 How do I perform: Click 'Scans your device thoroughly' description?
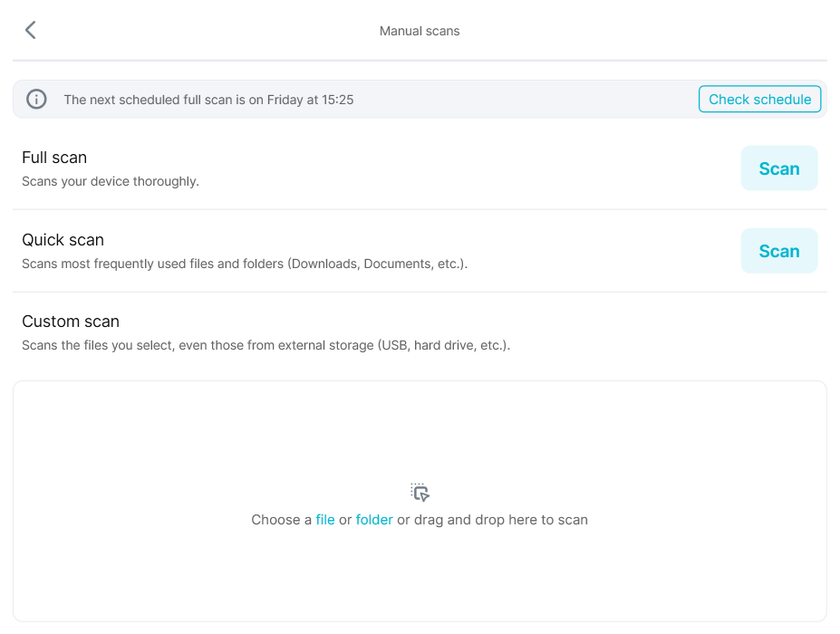[111, 181]
